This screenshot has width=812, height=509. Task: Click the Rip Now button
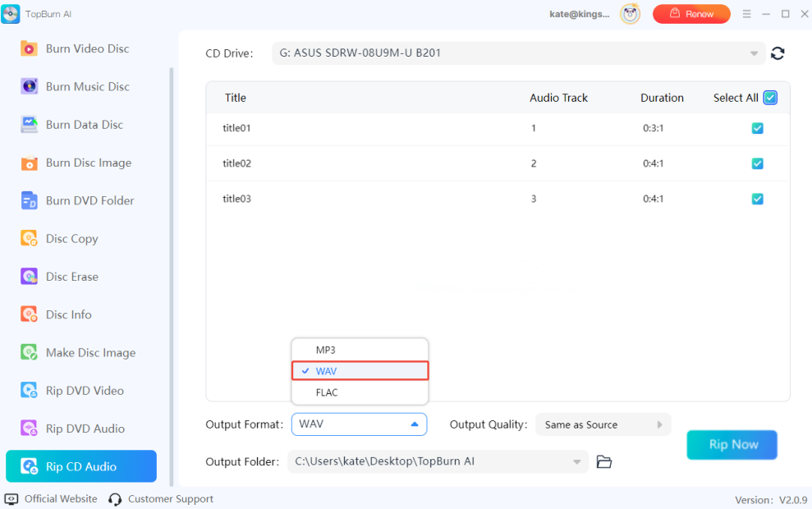pos(732,444)
